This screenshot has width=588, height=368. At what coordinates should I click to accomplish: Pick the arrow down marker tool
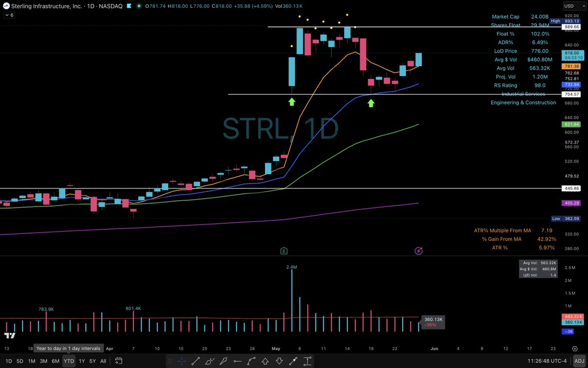[279, 361]
